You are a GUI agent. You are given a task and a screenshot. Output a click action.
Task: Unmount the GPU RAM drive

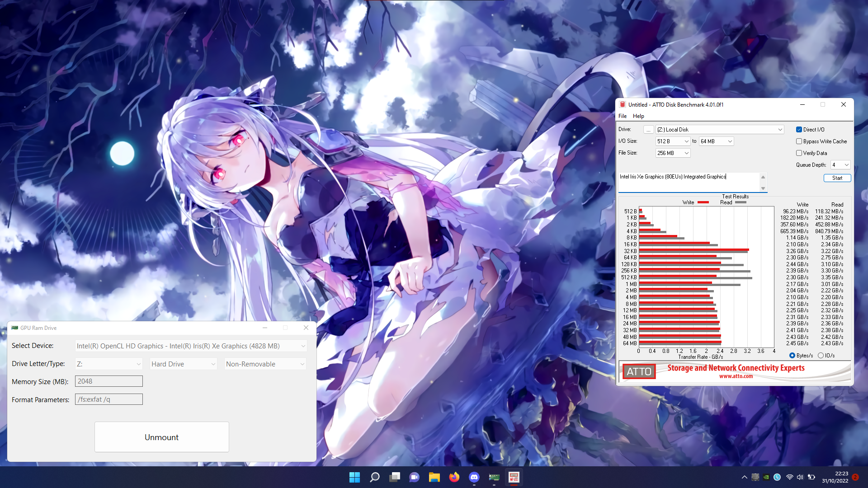point(162,437)
